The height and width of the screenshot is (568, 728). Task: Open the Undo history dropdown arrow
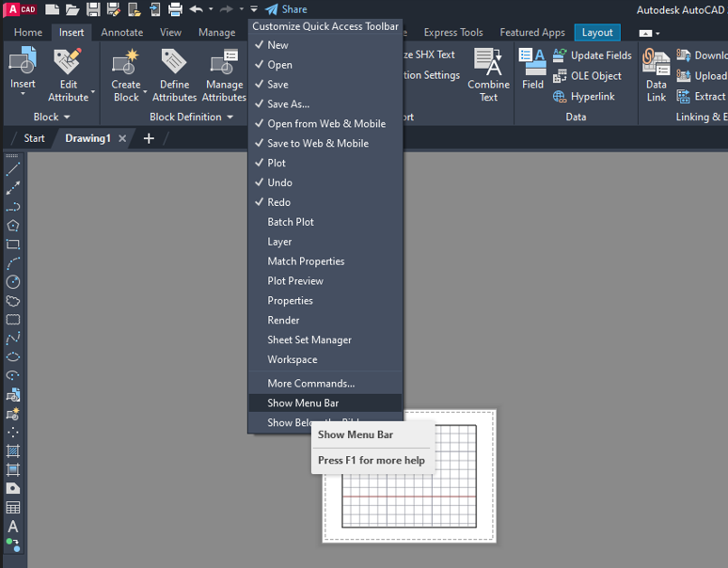coord(211,8)
